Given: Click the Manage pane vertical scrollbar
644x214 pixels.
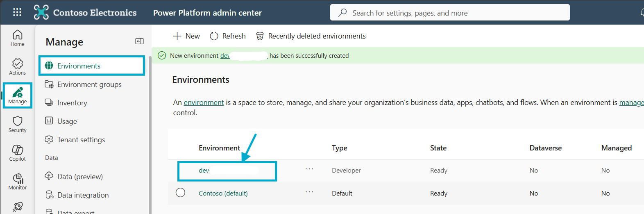Looking at the screenshot, I should point(150,135).
